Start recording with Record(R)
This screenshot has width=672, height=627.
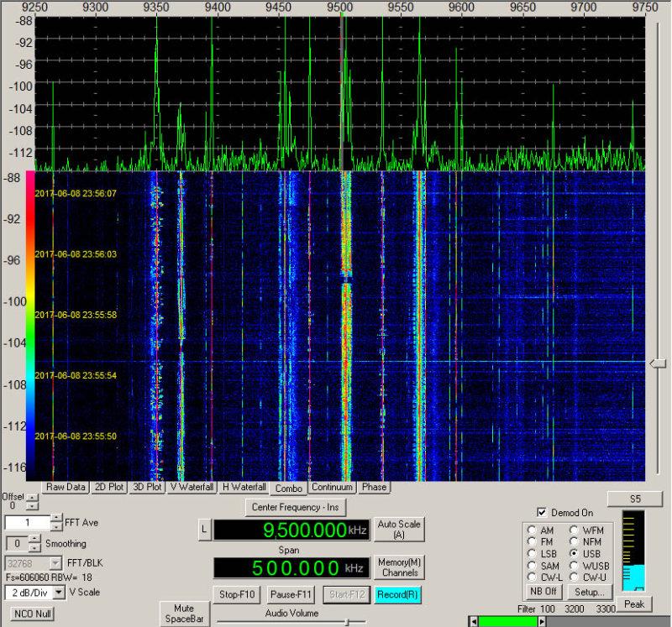[x=397, y=594]
